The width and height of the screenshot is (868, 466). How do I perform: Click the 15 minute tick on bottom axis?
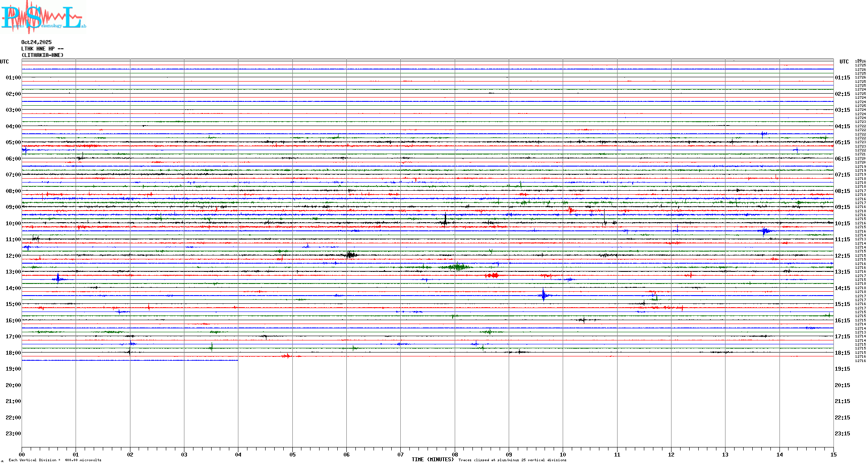point(833,454)
